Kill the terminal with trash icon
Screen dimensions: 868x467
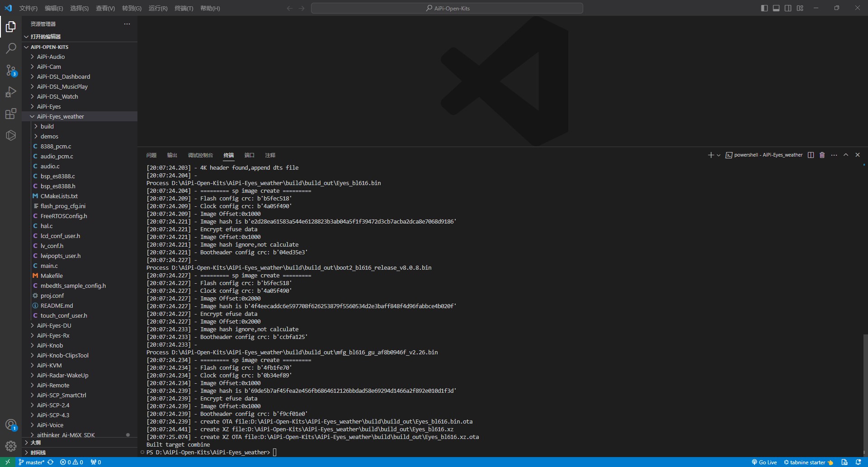click(x=822, y=155)
